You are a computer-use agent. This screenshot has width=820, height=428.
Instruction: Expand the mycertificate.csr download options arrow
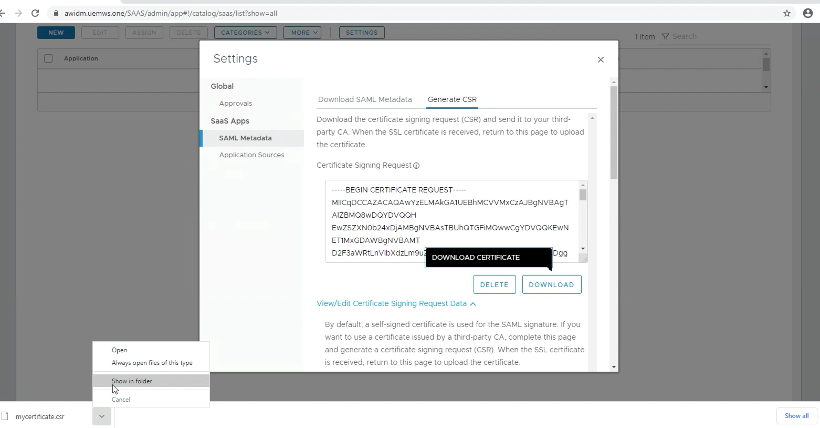101,416
